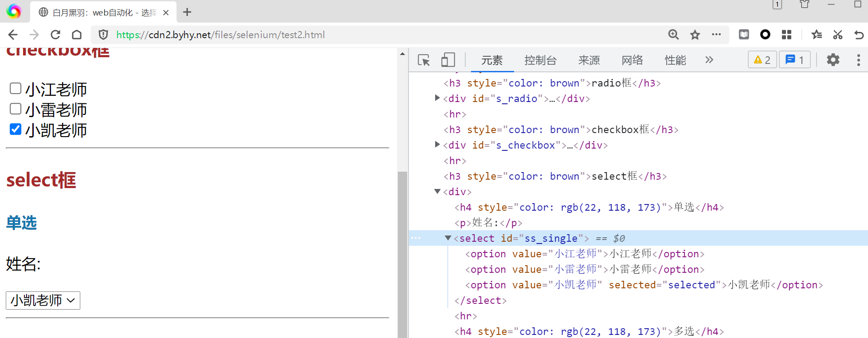The width and height of the screenshot is (868, 338).
Task: Click the select框 heading on page
Action: (41, 180)
